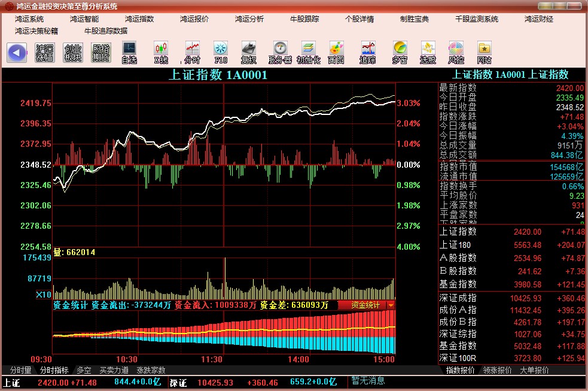Switch to the 大单报价 tab

[x=534, y=371]
